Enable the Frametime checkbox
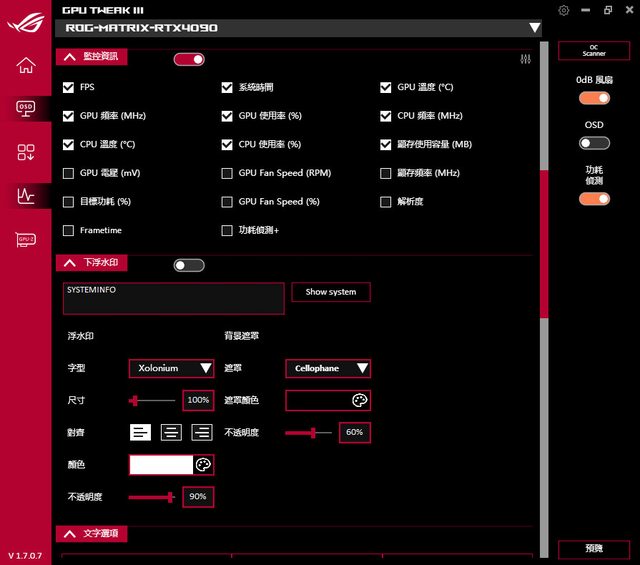Screen dimensions: 640x565 point(68,230)
